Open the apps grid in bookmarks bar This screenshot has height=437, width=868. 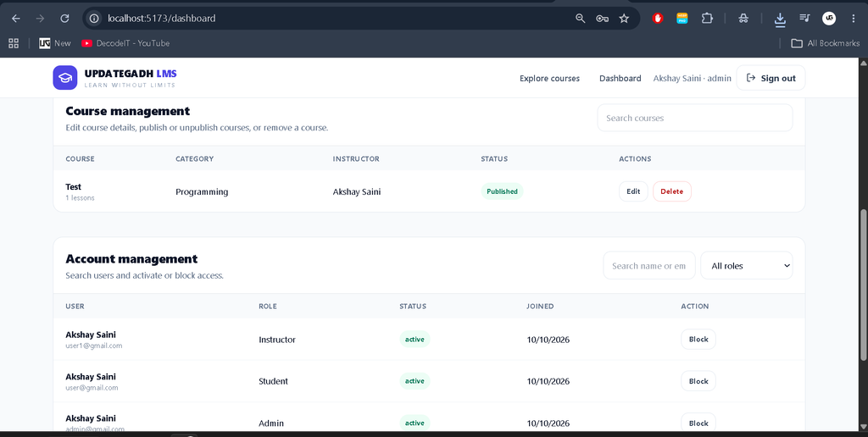(x=14, y=43)
